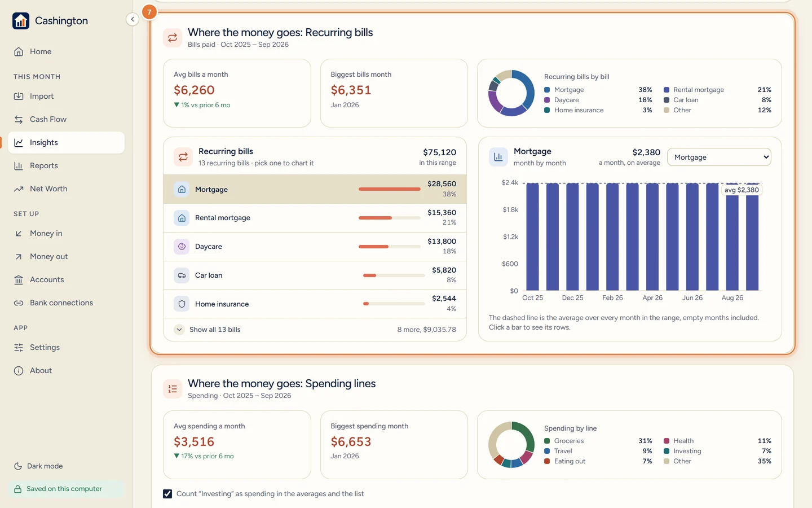
Task: Click the Groceries green legend swatch
Action: (x=547, y=441)
